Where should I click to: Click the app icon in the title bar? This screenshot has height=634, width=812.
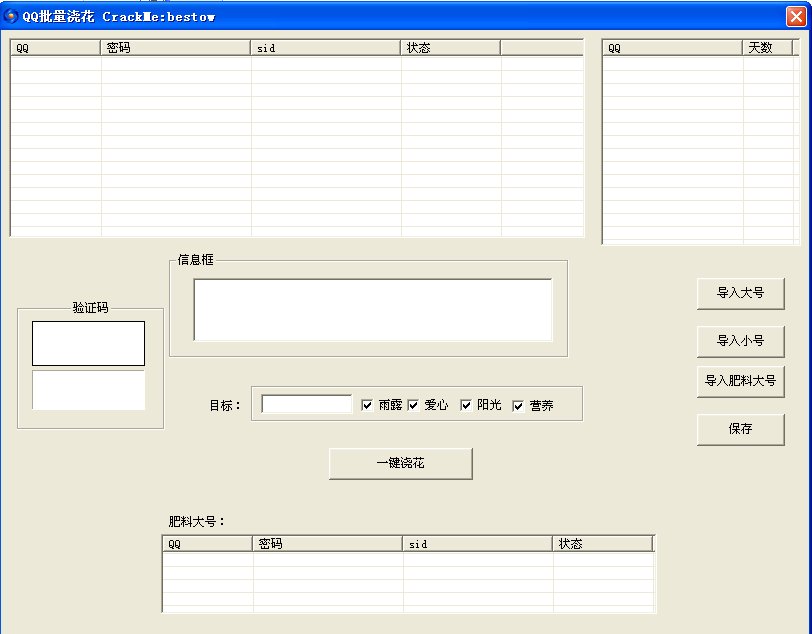click(x=10, y=17)
